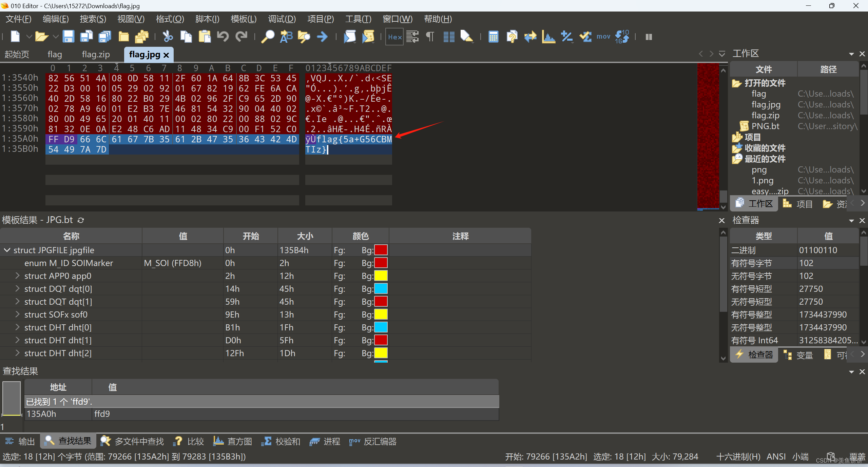
Task: Open the 模板(L) menu
Action: (243, 19)
